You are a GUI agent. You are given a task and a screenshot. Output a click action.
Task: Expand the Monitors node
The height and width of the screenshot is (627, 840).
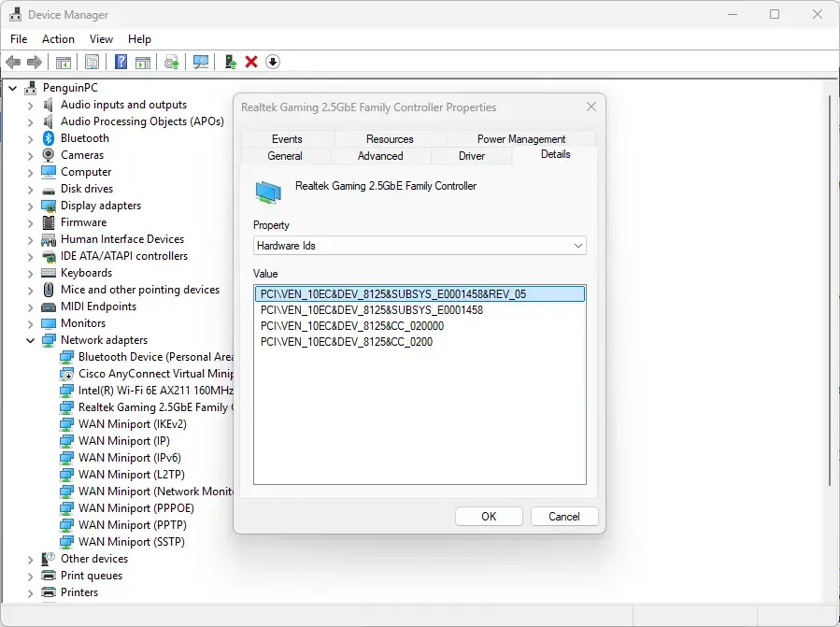point(31,323)
